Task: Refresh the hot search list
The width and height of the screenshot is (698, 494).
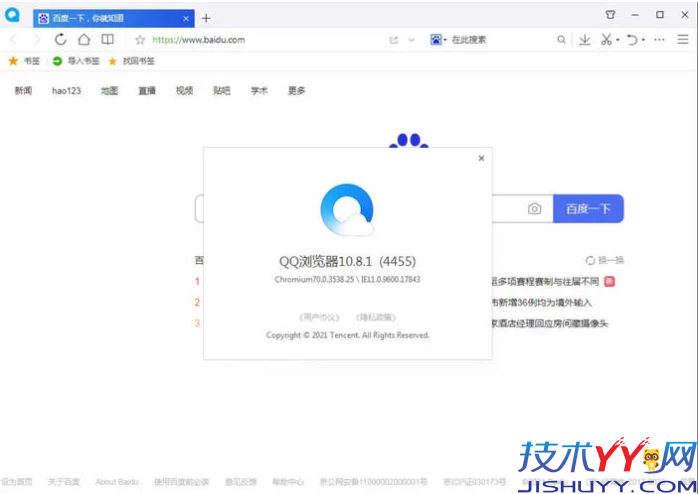Action: pos(605,260)
